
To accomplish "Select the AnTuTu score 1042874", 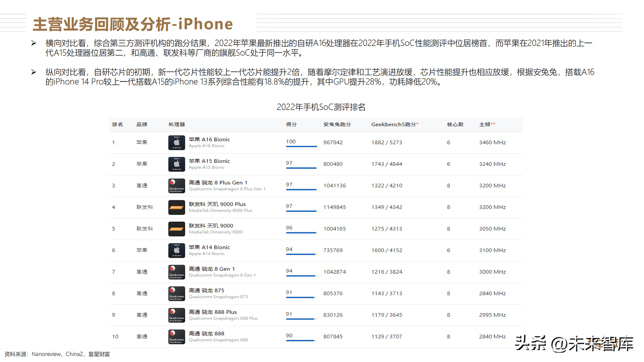I will pos(334,272).
